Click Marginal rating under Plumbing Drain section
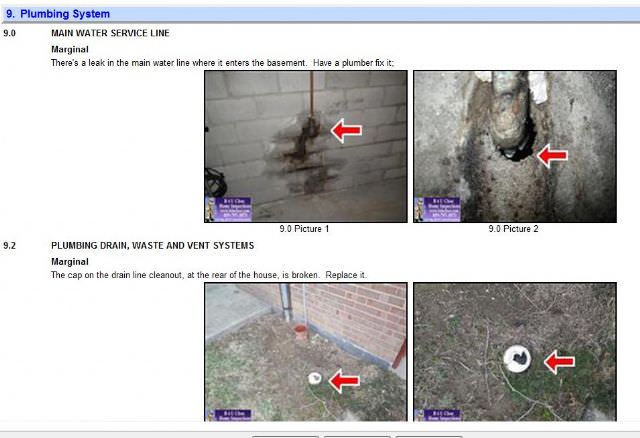 pyautogui.click(x=70, y=261)
